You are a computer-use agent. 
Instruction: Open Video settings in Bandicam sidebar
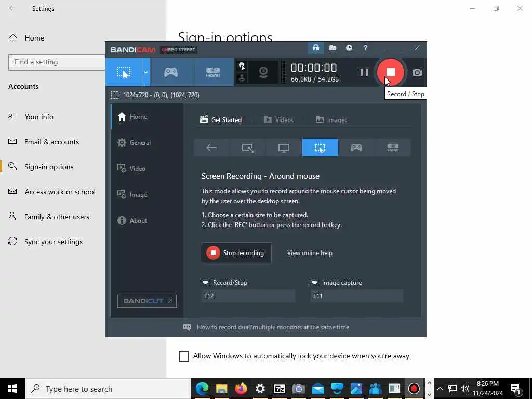tap(147, 169)
